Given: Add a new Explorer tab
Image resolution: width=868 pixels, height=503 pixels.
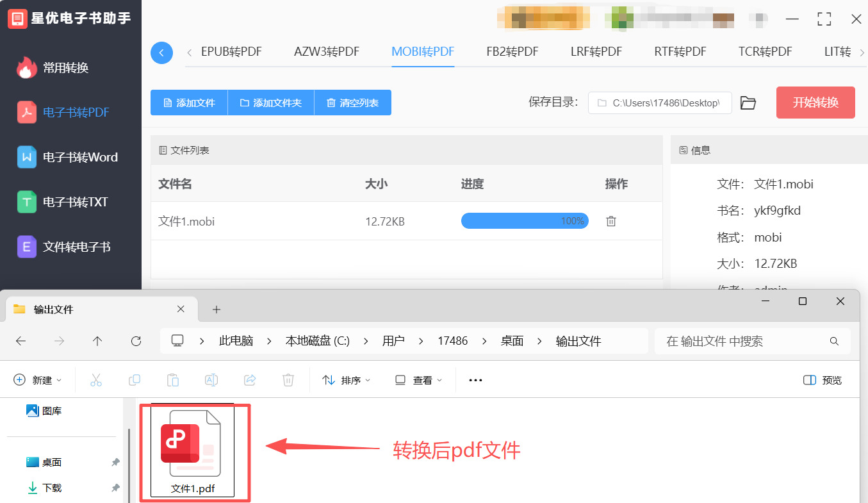Looking at the screenshot, I should point(217,309).
